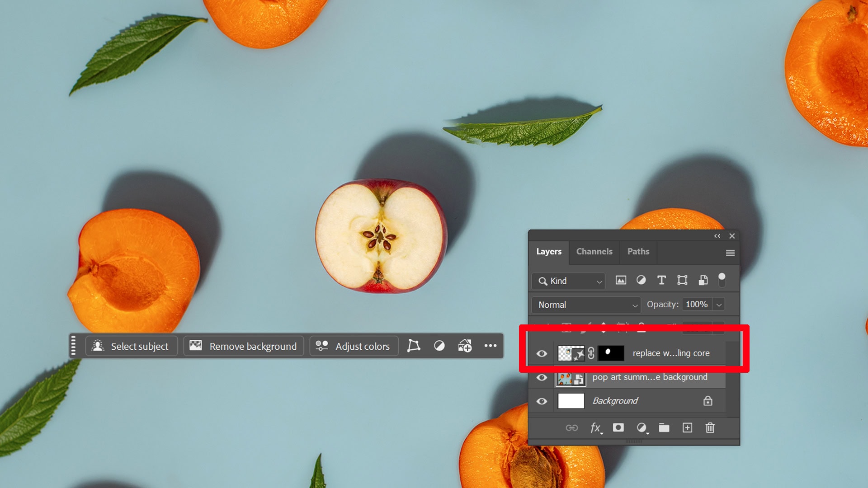Click the Opacity 100% field
The width and height of the screenshot is (868, 488).
[696, 305]
